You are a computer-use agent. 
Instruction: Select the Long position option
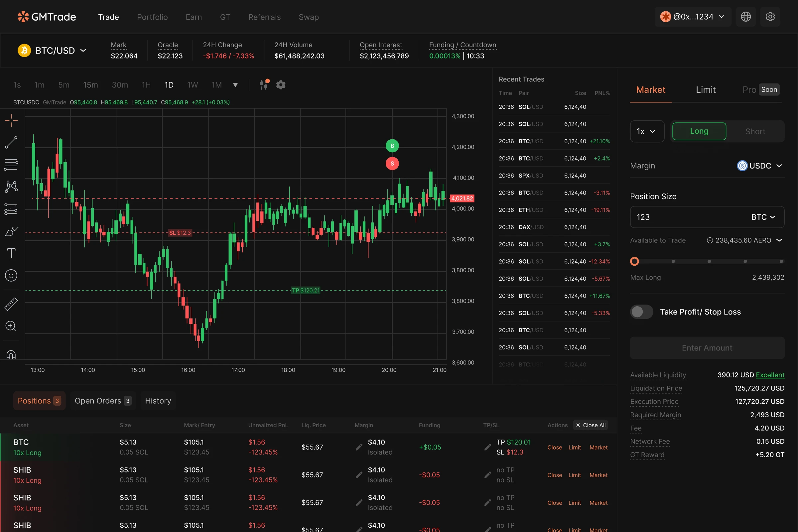pyautogui.click(x=699, y=131)
